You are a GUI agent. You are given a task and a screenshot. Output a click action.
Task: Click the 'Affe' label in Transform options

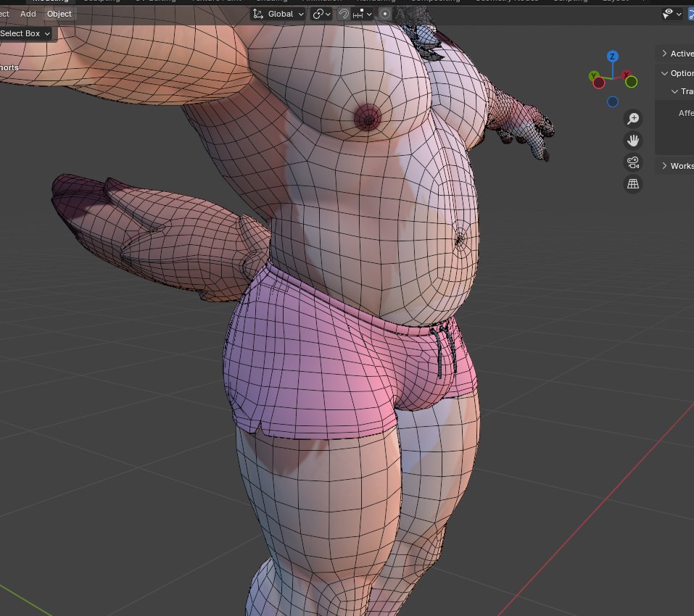pyautogui.click(x=686, y=113)
